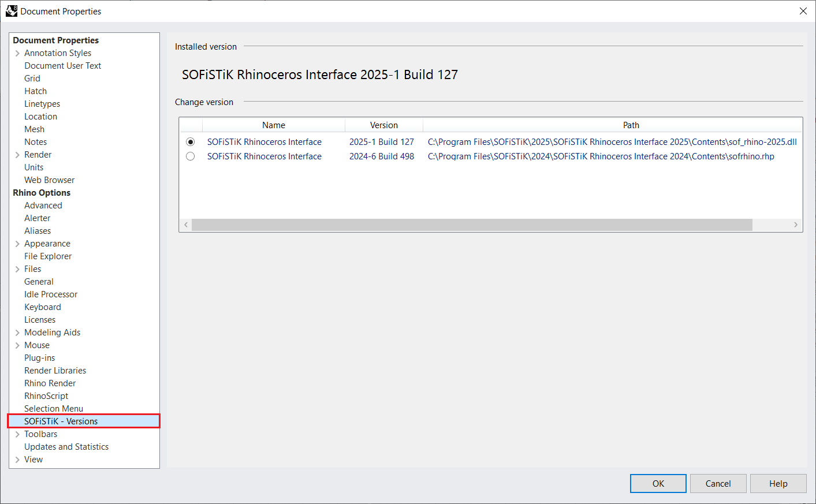
Task: Open the Render Libraries options page
Action: pos(55,371)
